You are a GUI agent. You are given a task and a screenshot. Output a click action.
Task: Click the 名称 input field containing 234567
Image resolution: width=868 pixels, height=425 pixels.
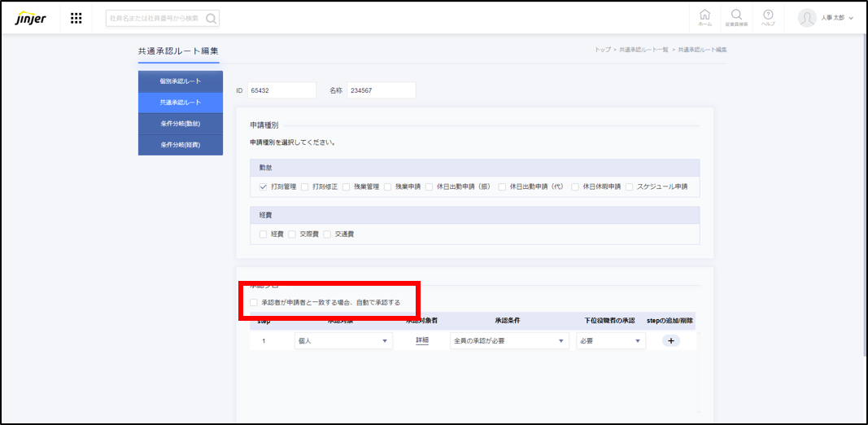tap(381, 90)
